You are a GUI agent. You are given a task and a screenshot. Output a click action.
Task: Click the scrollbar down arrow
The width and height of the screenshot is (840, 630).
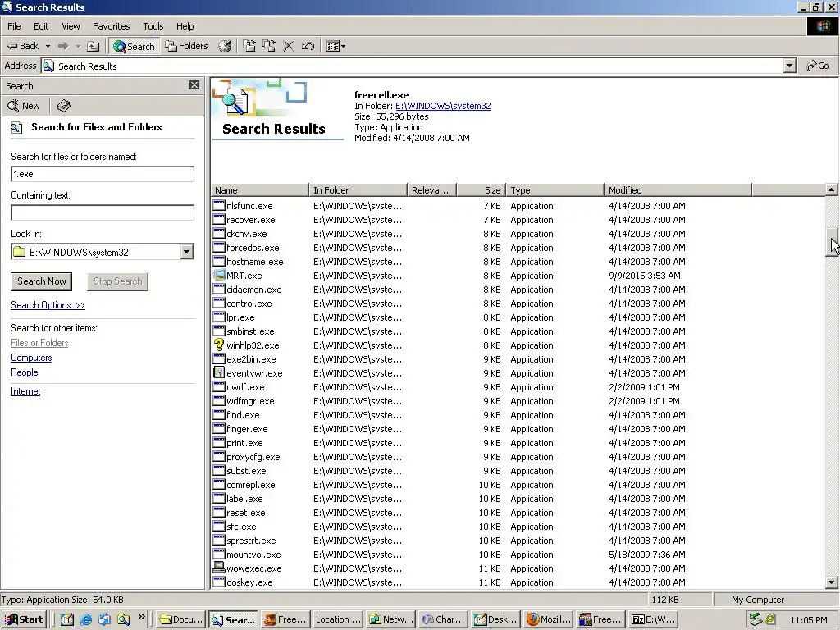point(832,582)
